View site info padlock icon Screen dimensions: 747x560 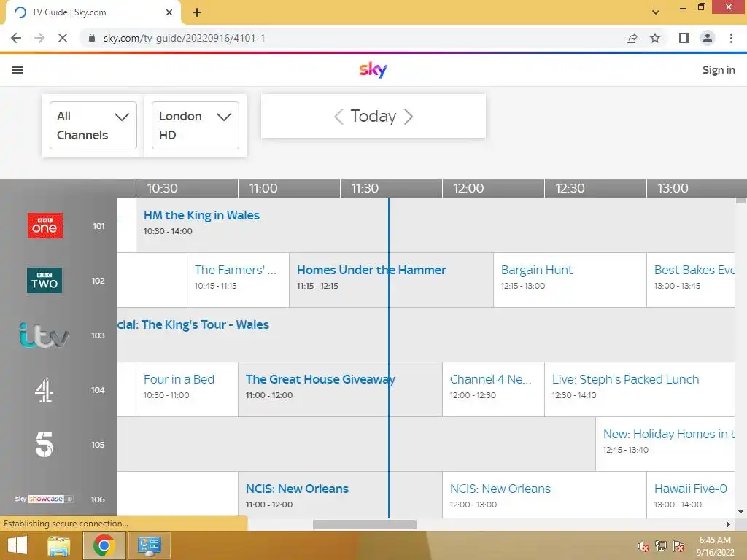coord(92,38)
